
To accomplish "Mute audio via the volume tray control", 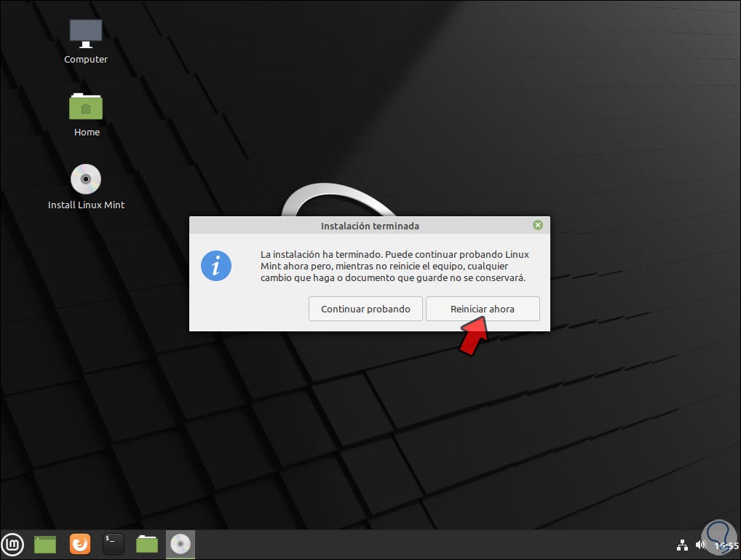I will pos(700,544).
